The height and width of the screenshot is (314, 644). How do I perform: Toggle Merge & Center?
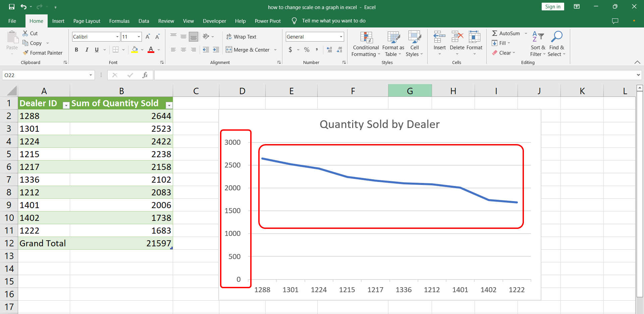pos(248,50)
